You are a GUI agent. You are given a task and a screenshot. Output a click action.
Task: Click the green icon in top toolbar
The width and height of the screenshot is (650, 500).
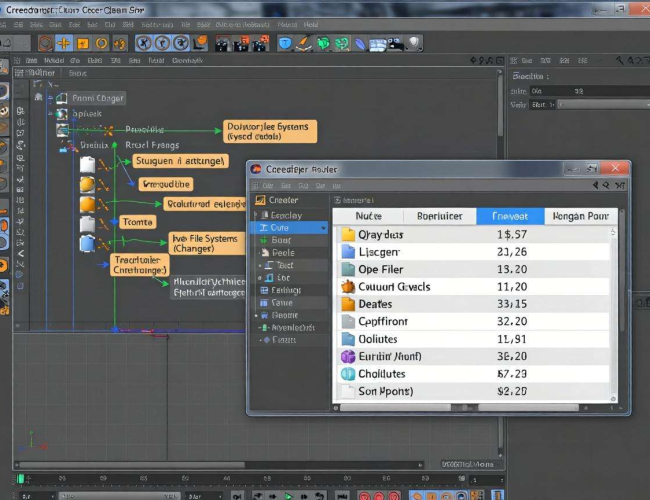tap(323, 43)
